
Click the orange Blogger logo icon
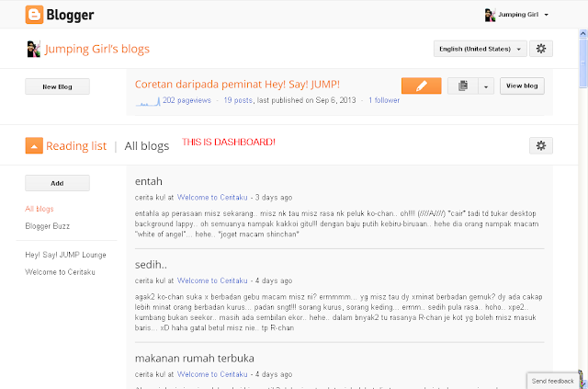tap(34, 15)
